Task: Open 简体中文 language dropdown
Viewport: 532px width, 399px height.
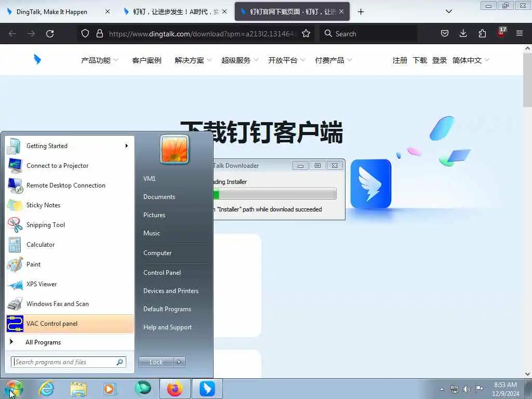Action: (471, 60)
